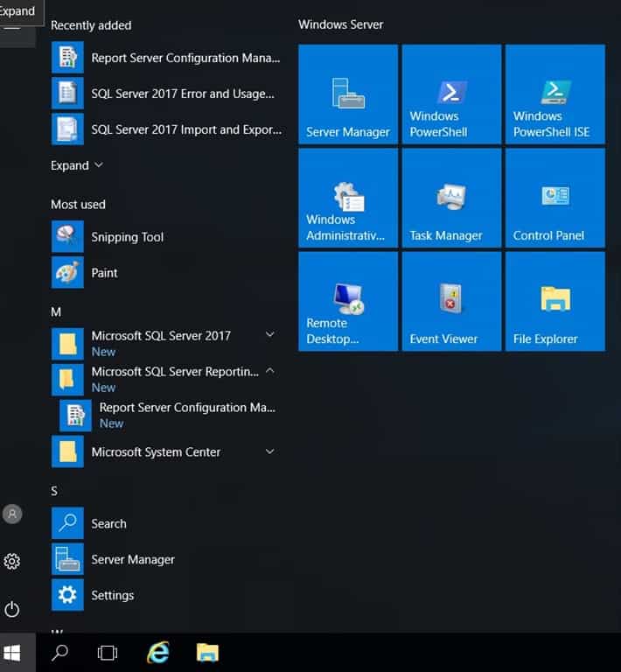This screenshot has height=672, width=621.
Task: Click 'SQL Server 2017 Error and Usage...' text
Action: [x=183, y=94]
